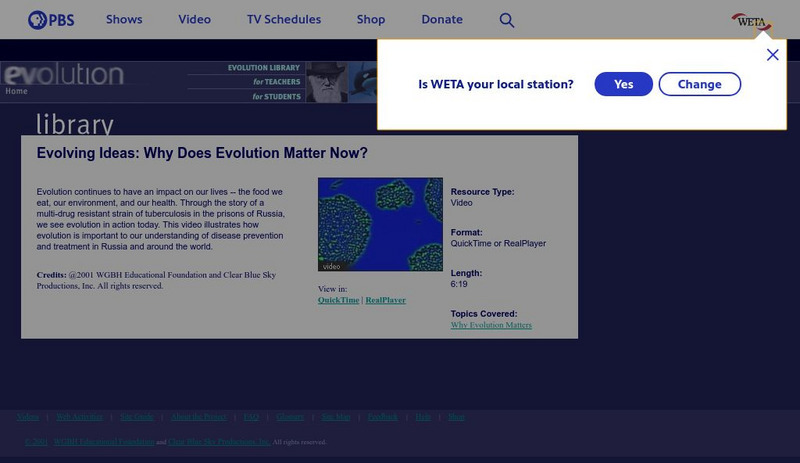Open the search magnifier icon
Screen dimensions: 800x463
pyautogui.click(x=507, y=20)
